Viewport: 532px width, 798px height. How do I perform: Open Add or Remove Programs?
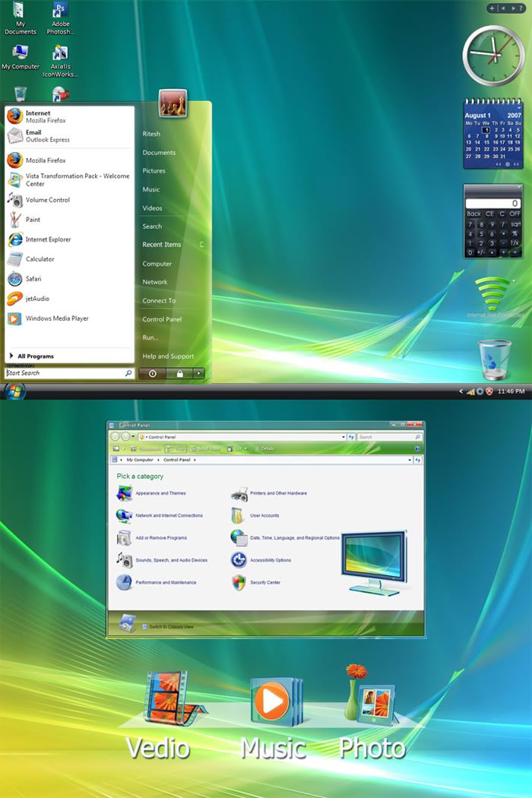(x=152, y=537)
